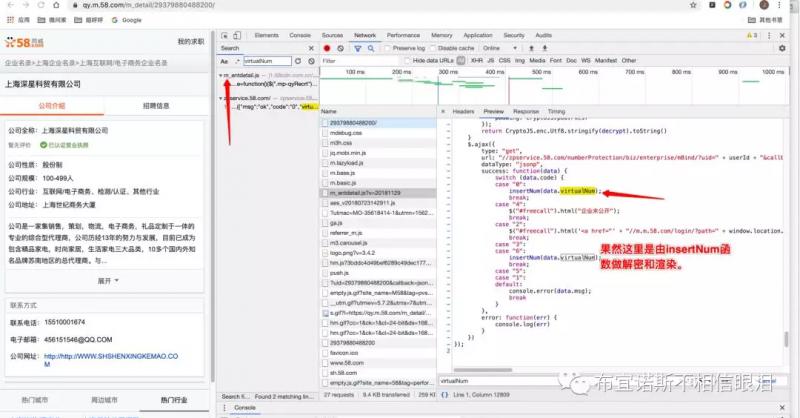Switch to Console panel tab

300,35
